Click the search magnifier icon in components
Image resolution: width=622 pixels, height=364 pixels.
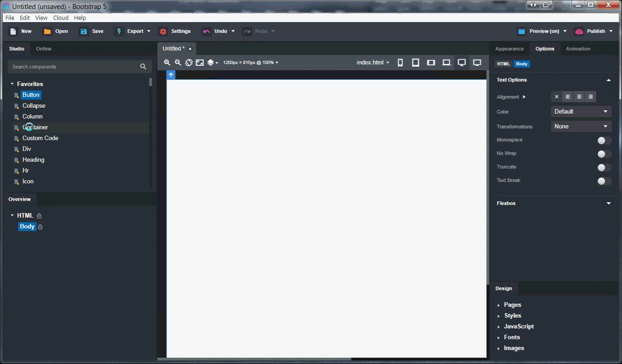point(143,67)
